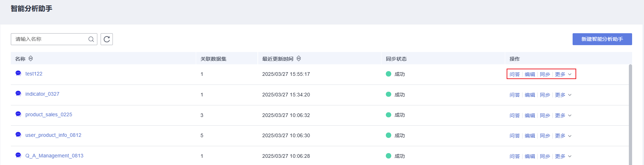This screenshot has width=644, height=165.
Task: Click 新建智能分析助手 button
Action: (602, 39)
